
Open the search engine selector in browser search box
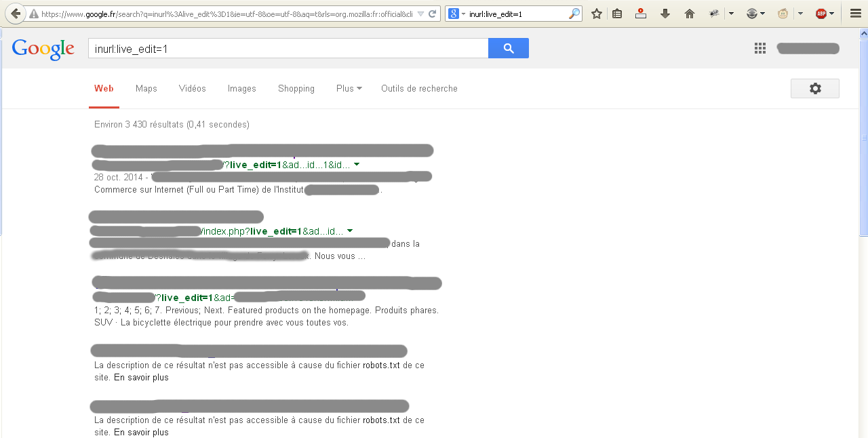pos(456,14)
